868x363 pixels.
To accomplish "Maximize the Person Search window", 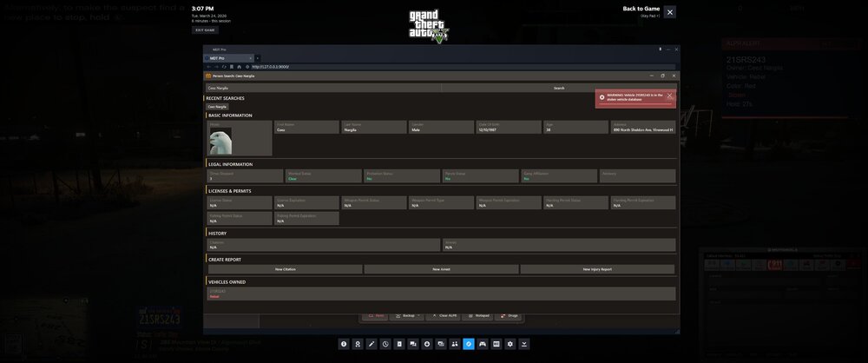I will coord(662,76).
